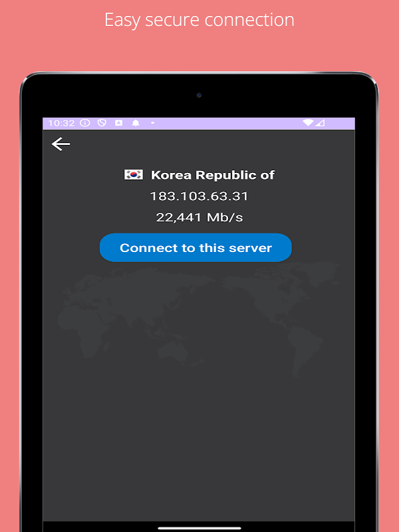The width and height of the screenshot is (399, 532).
Task: Go back with the arrow icon
Action: point(61,144)
